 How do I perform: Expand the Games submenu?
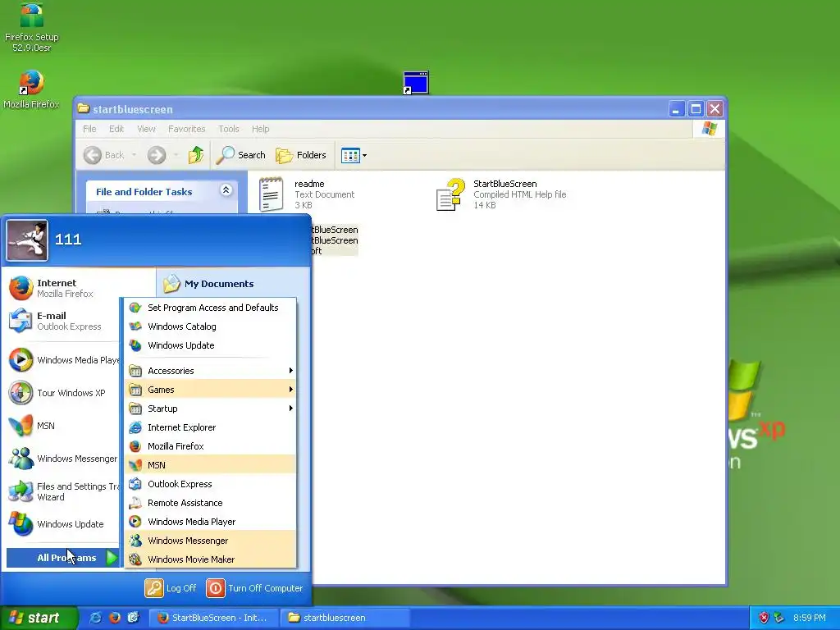(x=211, y=390)
